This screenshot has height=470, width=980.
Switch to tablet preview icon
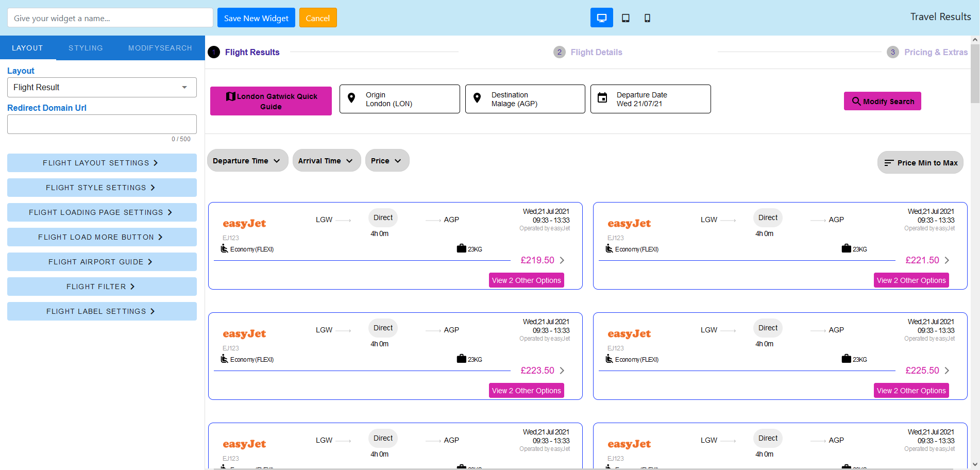click(626, 18)
